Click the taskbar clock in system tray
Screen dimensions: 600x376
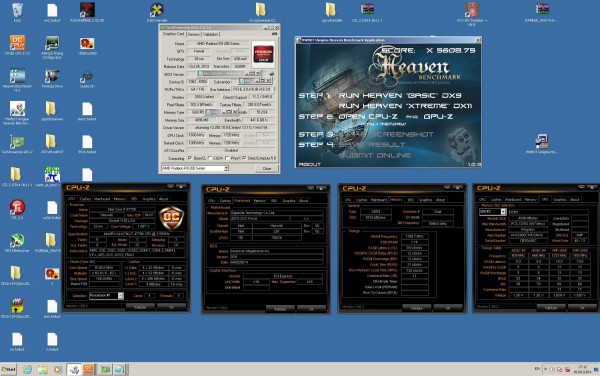pyautogui.click(x=583, y=369)
